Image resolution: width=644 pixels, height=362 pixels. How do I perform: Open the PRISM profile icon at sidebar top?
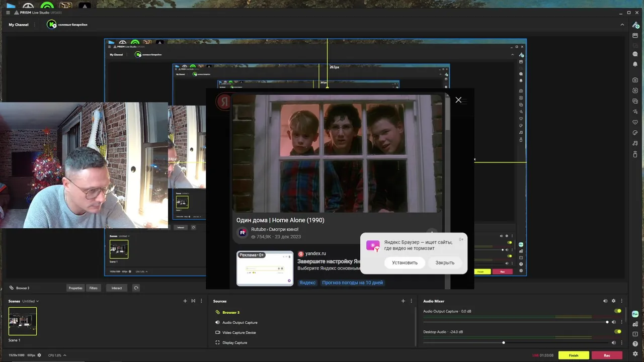point(635,25)
